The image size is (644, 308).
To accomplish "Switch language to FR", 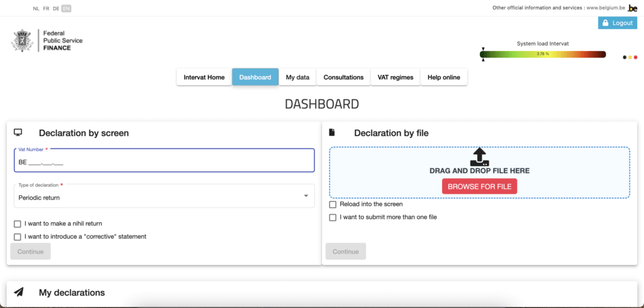I will pos(46,9).
